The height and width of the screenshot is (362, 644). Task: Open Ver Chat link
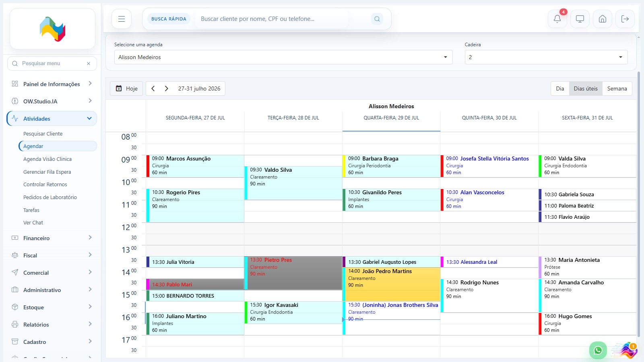click(x=33, y=222)
